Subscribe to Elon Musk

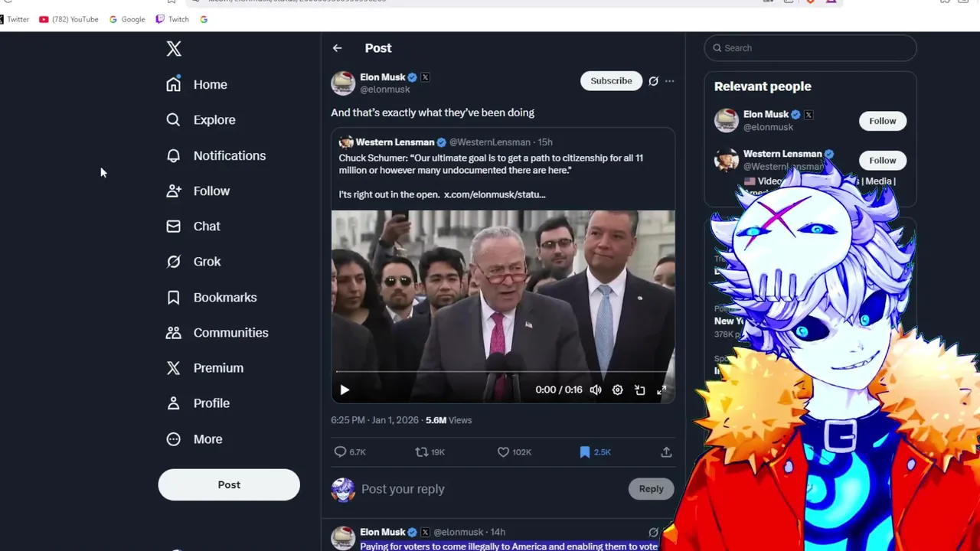611,81
